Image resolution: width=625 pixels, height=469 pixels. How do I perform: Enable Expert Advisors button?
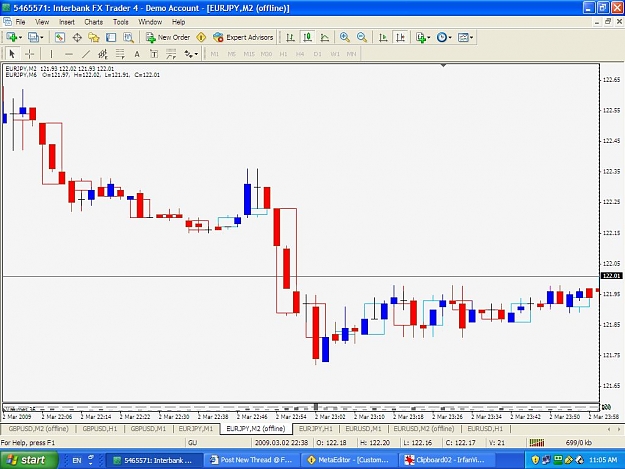coord(243,37)
